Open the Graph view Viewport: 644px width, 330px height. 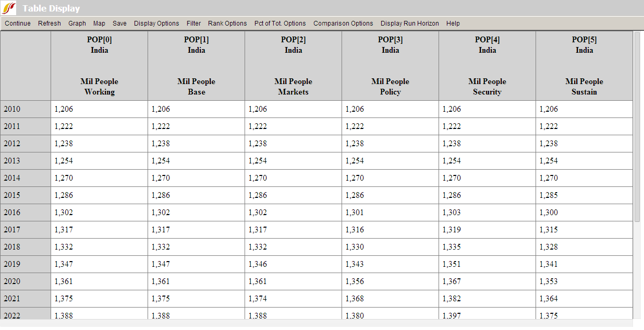click(x=77, y=23)
